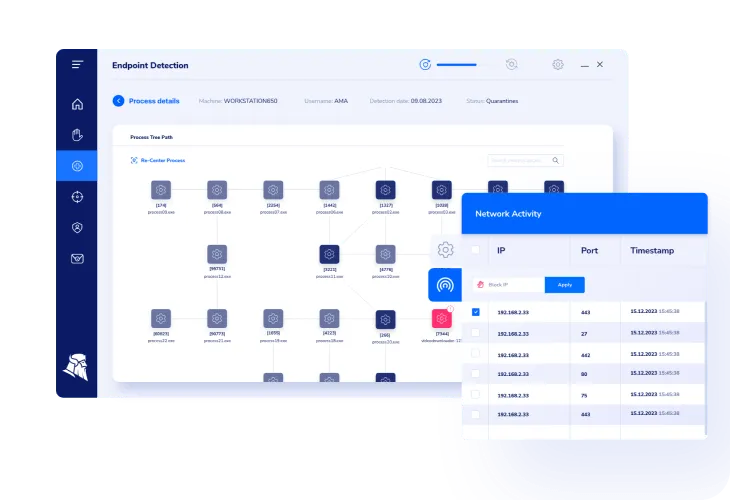Switch to the Network Activity signal tab

tap(445, 284)
